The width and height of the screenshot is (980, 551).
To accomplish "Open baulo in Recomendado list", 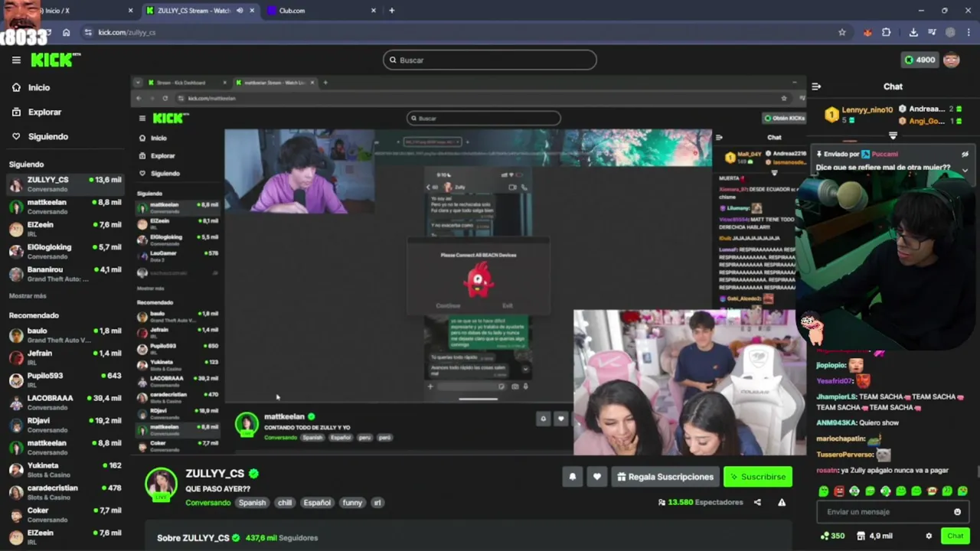I will click(65, 335).
